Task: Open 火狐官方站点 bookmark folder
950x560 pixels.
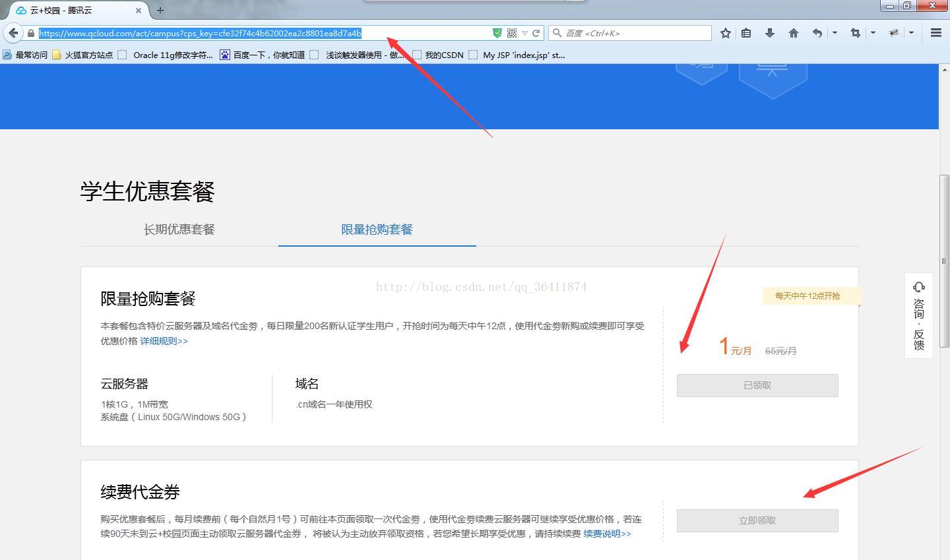Action: [82, 55]
